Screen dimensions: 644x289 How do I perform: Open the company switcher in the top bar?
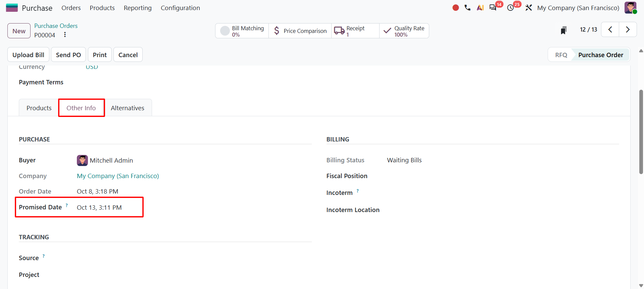pyautogui.click(x=578, y=8)
